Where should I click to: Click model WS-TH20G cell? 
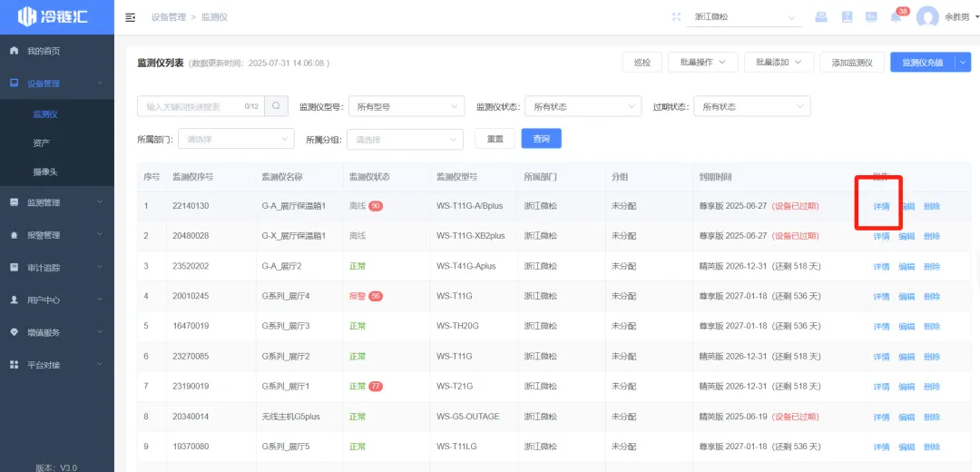pyautogui.click(x=457, y=327)
